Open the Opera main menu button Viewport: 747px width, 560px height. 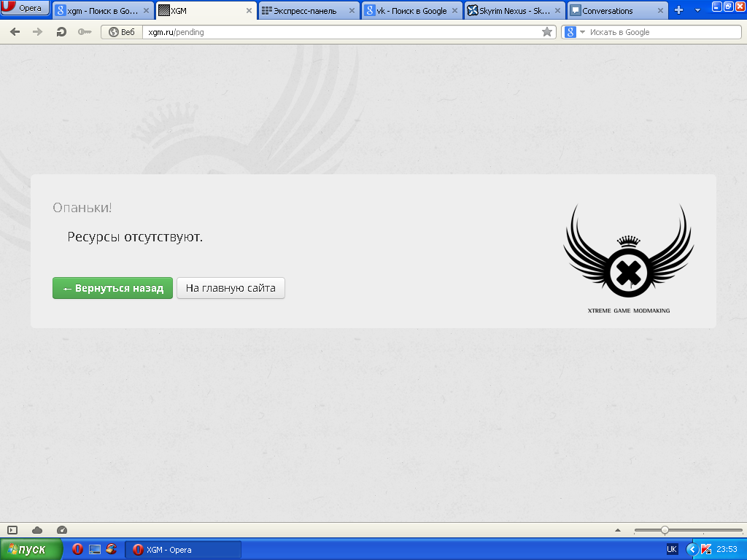[25, 7]
